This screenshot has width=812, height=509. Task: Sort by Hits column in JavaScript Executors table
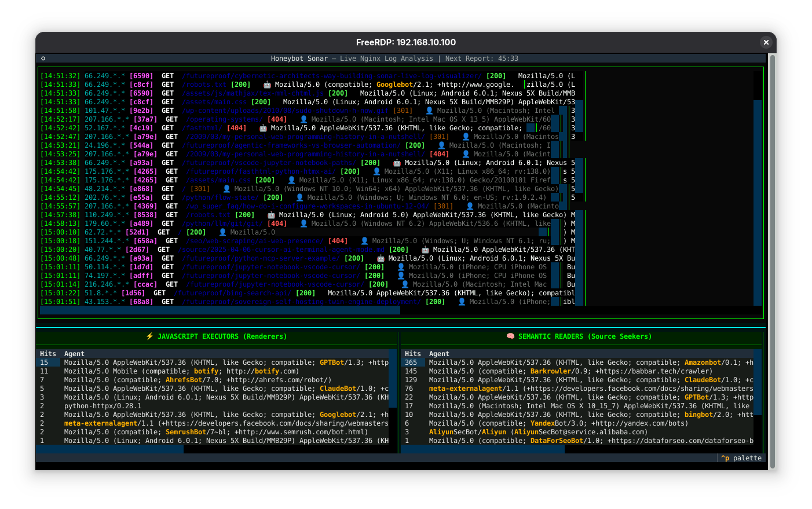(x=48, y=354)
